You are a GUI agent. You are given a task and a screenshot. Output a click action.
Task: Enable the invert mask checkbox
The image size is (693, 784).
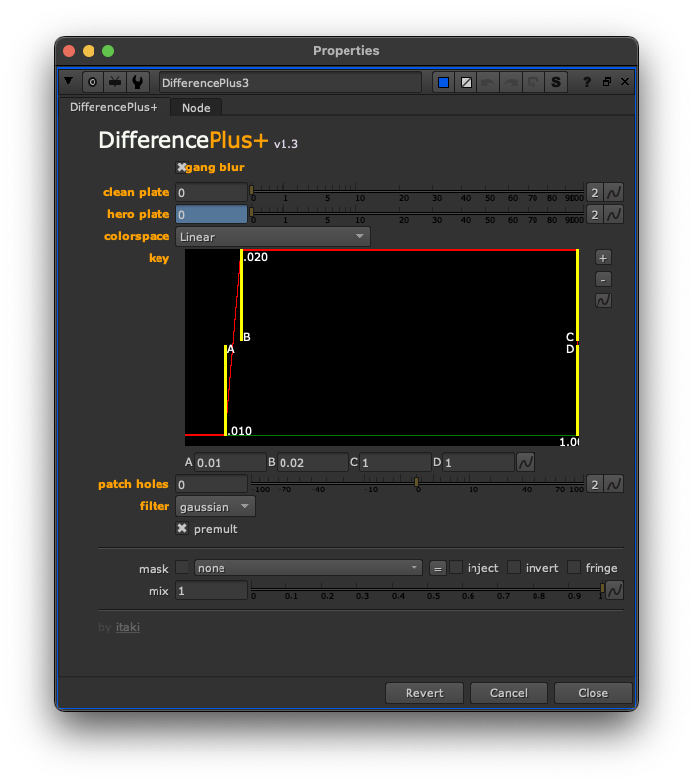point(515,568)
